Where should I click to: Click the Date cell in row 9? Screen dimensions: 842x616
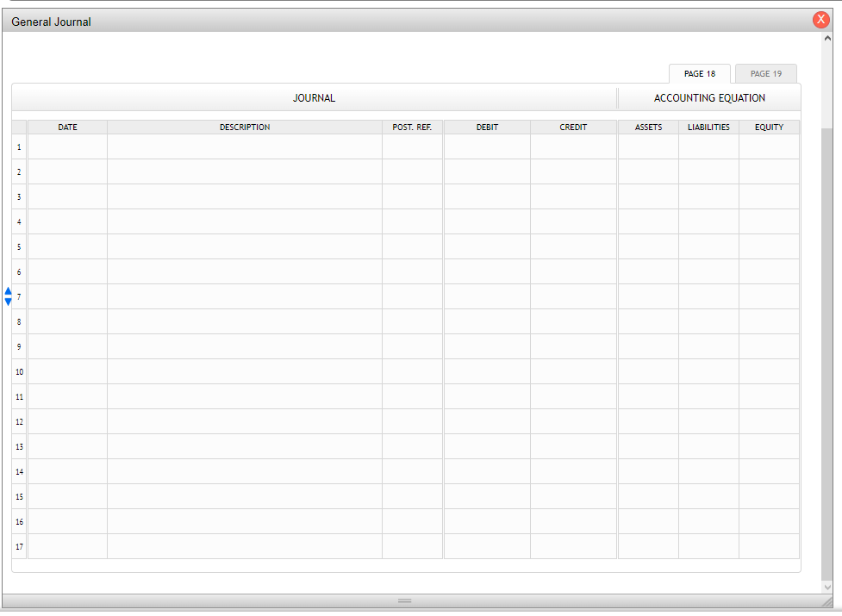(x=68, y=346)
